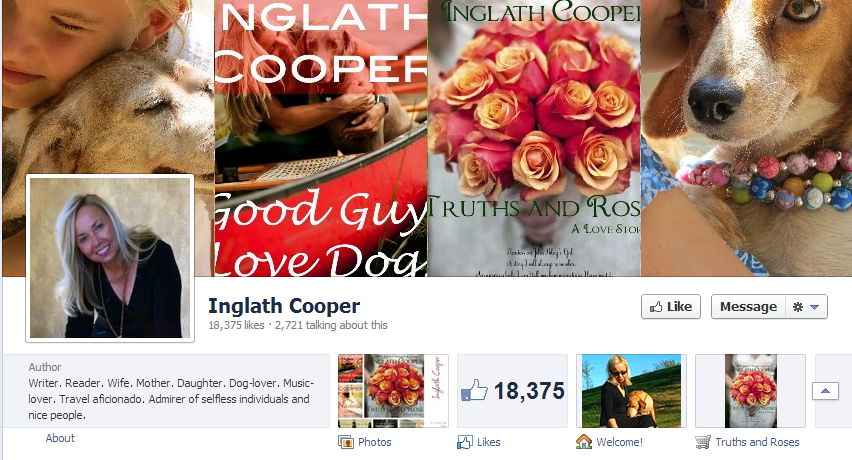This screenshot has height=460, width=852.
Task: Click the small Photos icon label
Action: [346, 442]
